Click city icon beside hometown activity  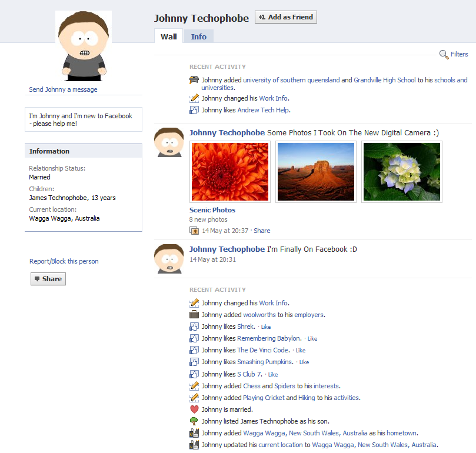coord(194,433)
